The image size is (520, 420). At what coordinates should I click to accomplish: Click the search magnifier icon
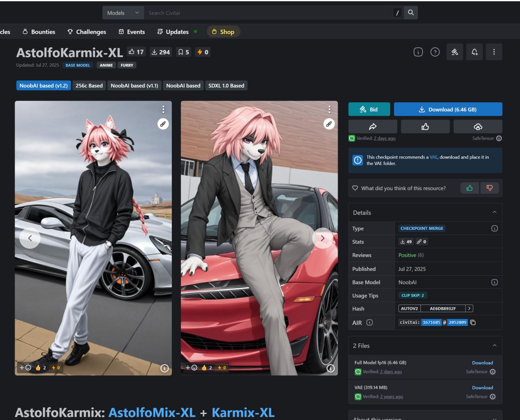tap(411, 13)
